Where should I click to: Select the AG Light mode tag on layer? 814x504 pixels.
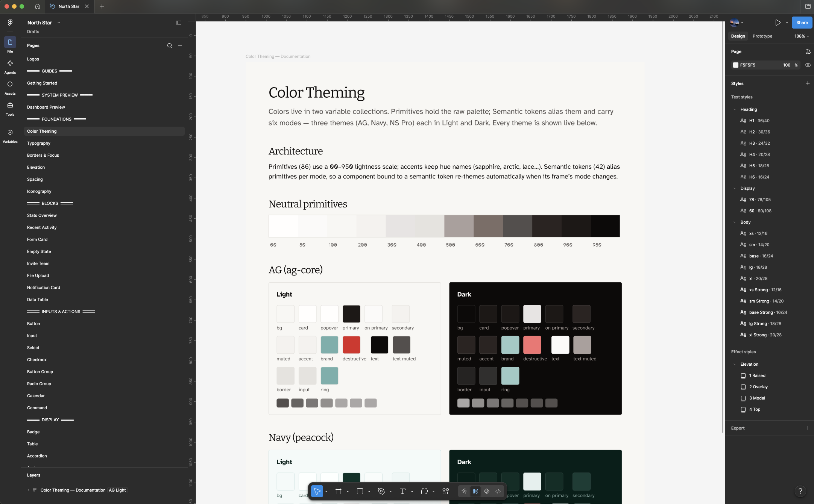pos(117,490)
